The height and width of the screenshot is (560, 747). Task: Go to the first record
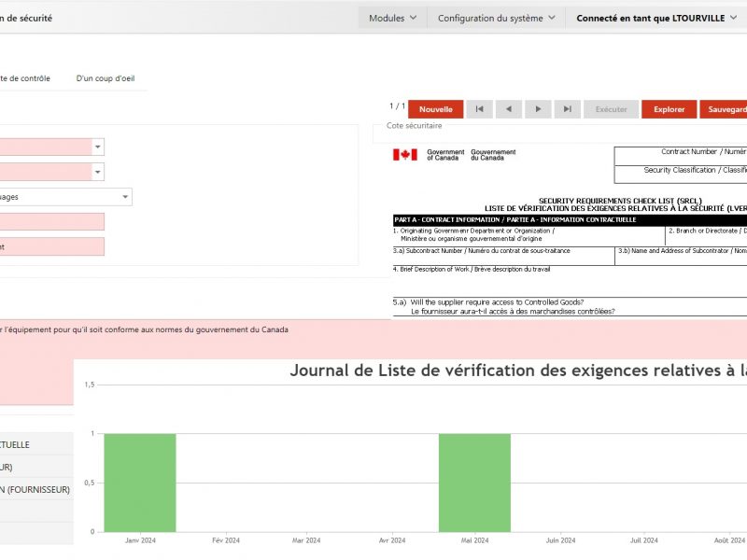[x=479, y=109]
